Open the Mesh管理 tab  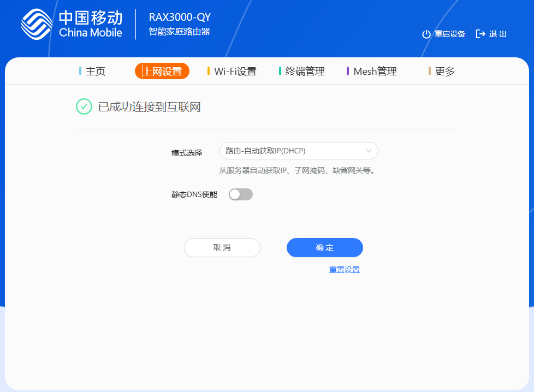375,72
